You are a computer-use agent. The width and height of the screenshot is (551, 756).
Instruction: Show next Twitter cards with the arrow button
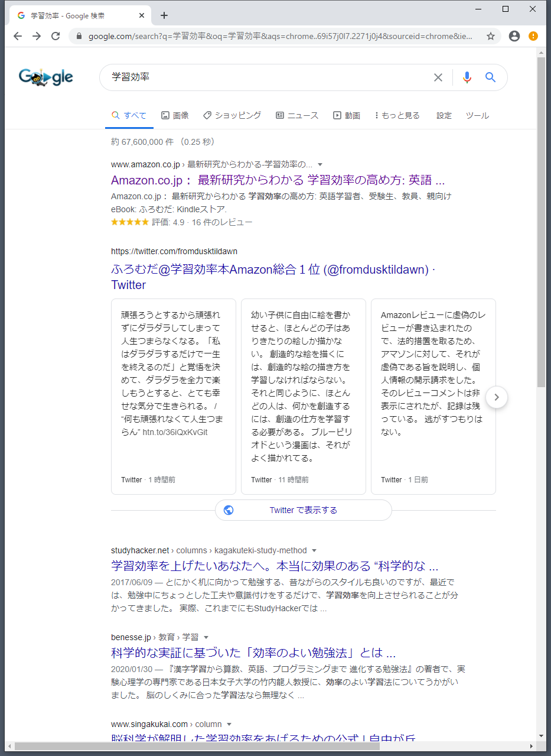(497, 397)
